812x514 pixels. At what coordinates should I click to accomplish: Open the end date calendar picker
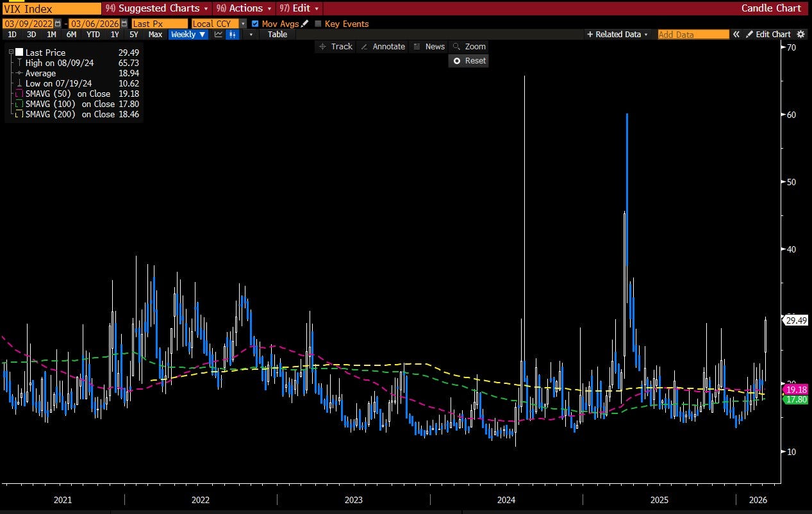(124, 24)
